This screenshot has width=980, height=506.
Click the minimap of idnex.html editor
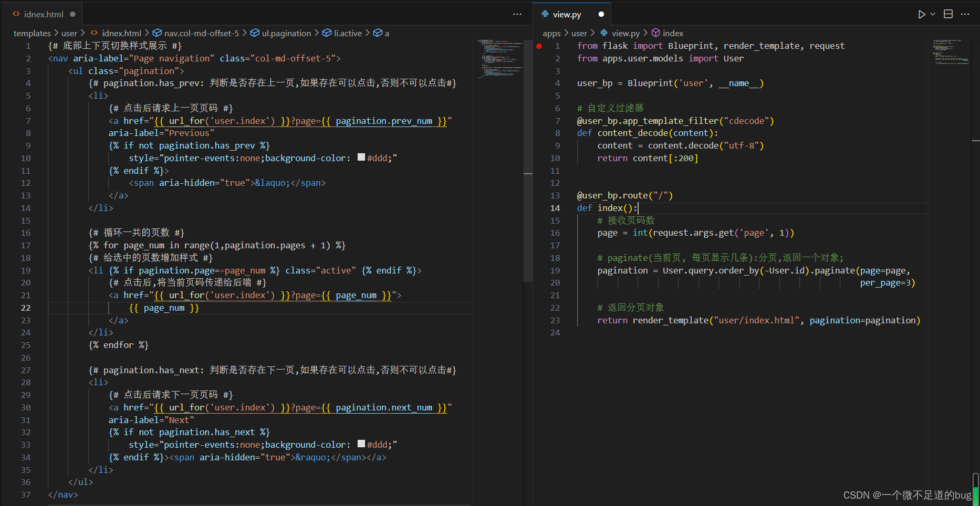[x=499, y=59]
